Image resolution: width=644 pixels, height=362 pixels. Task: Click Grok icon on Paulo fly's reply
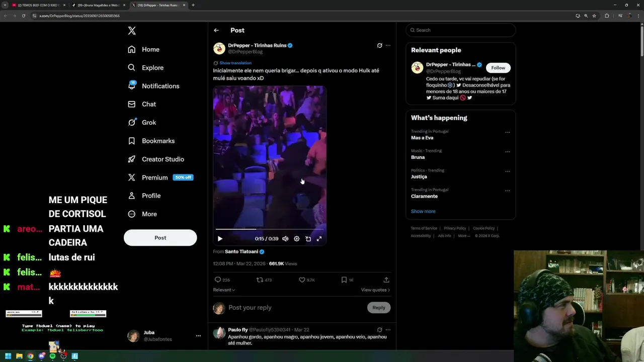click(379, 330)
